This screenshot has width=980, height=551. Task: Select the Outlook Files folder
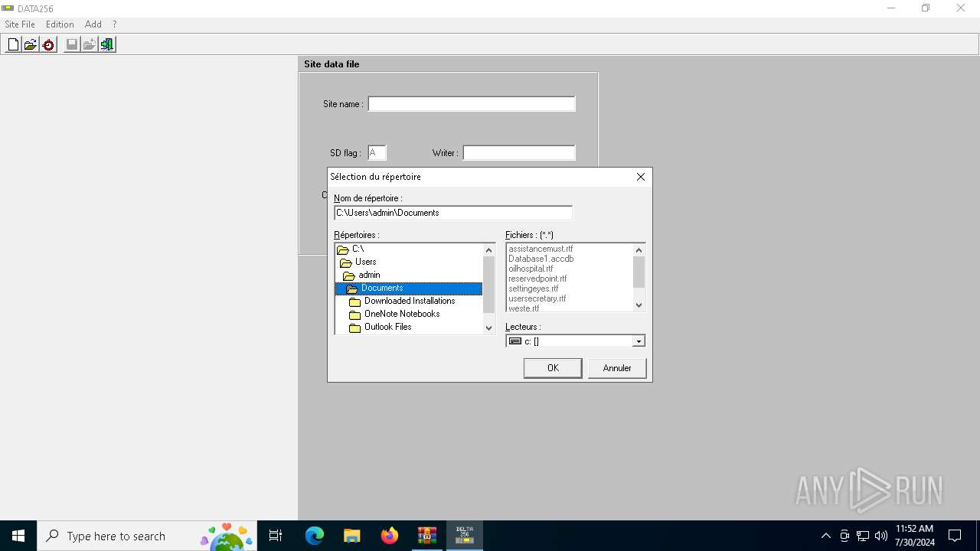pos(409,327)
